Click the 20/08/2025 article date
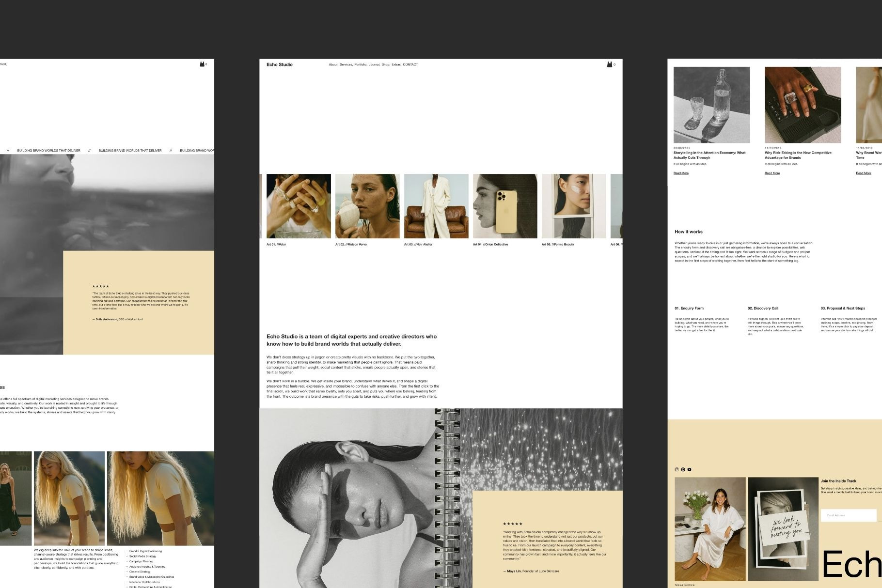This screenshot has height=588, width=882. tap(682, 148)
